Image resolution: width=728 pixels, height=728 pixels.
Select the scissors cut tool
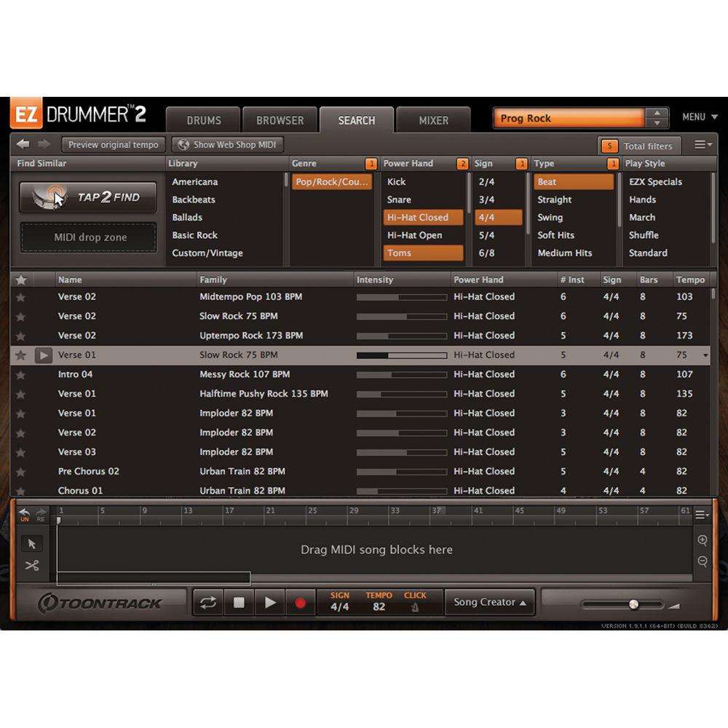click(32, 564)
